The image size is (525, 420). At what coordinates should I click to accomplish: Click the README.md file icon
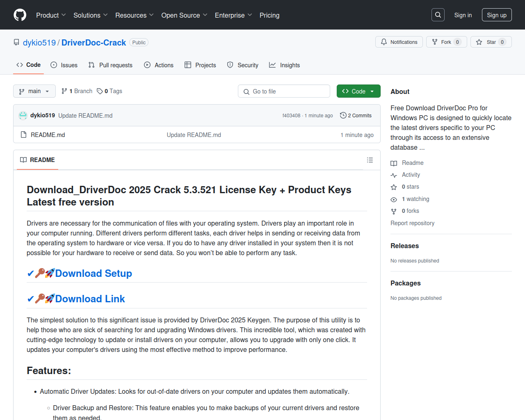[24, 135]
